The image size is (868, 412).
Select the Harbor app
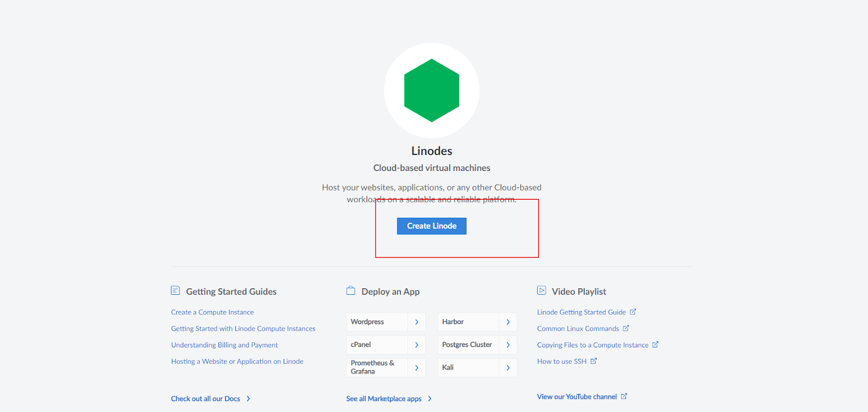468,322
